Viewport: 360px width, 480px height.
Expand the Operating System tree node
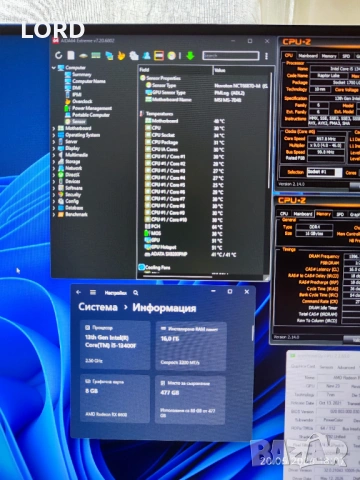(x=54, y=135)
